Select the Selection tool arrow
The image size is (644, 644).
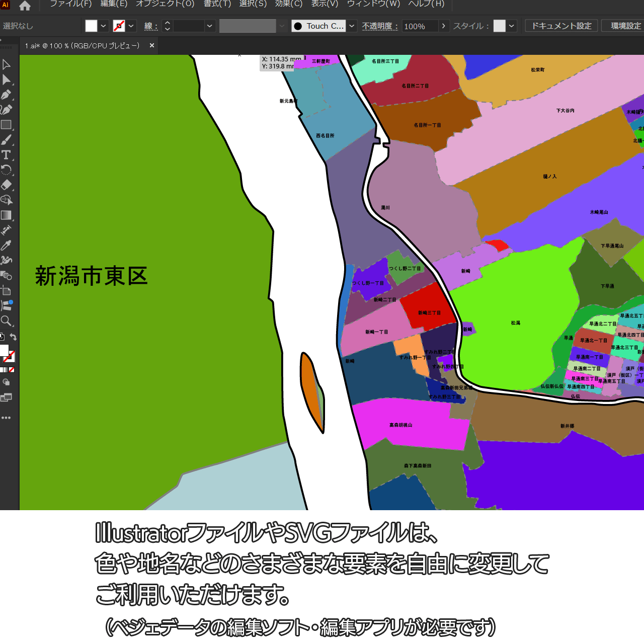[7, 64]
